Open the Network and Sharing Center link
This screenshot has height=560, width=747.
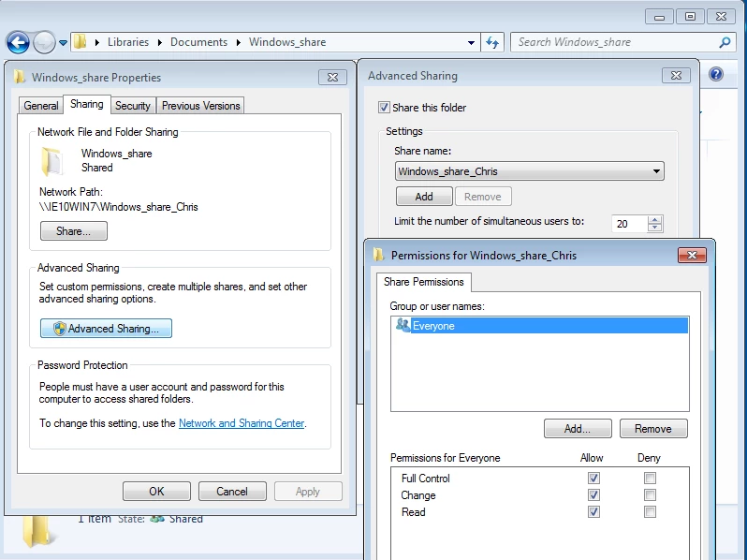click(x=242, y=423)
